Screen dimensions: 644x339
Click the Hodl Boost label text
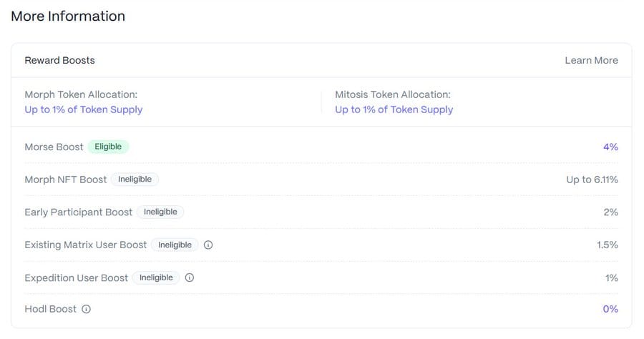(x=51, y=309)
